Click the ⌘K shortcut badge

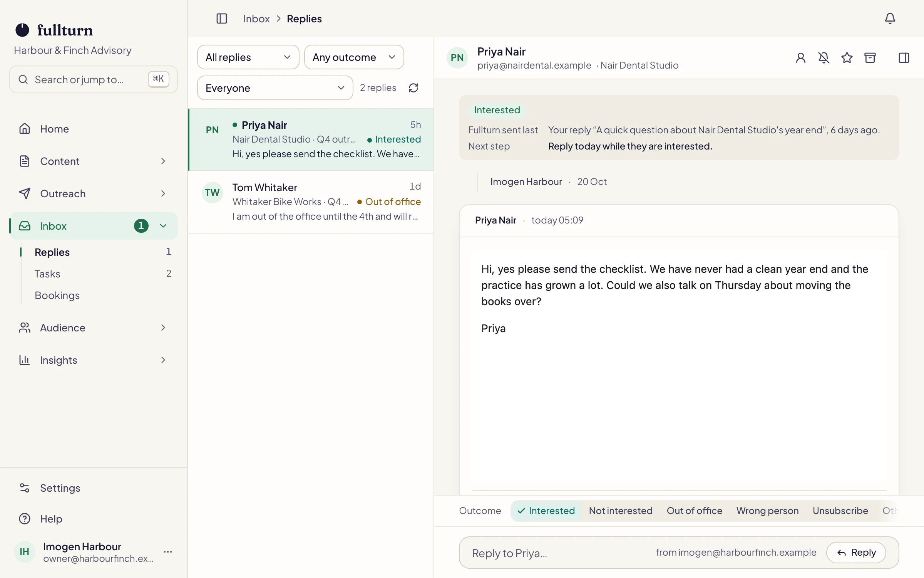(x=159, y=79)
